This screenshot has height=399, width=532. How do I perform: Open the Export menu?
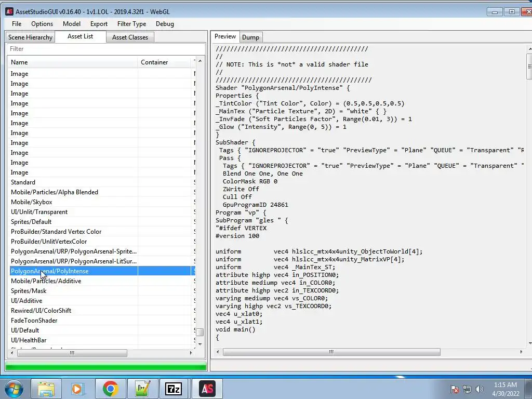click(x=99, y=24)
